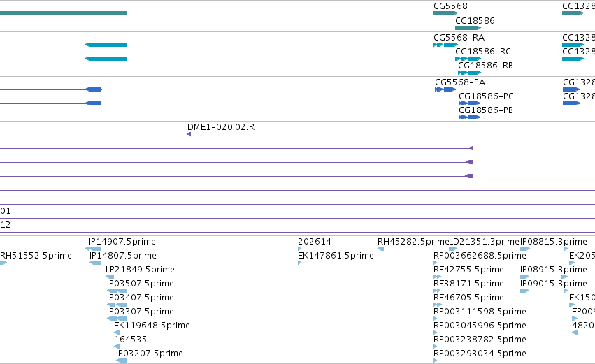Select the 202614 feature label
This screenshot has height=364, width=595.
click(x=315, y=242)
